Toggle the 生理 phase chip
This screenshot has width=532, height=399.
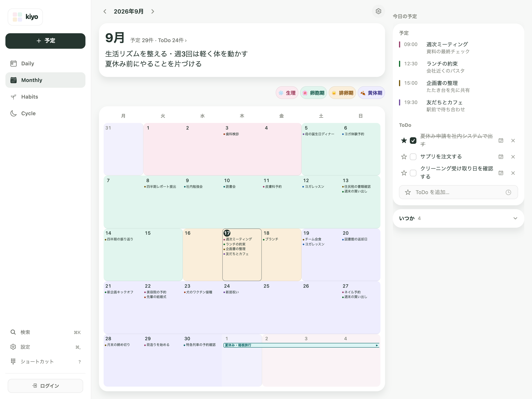tap(287, 93)
